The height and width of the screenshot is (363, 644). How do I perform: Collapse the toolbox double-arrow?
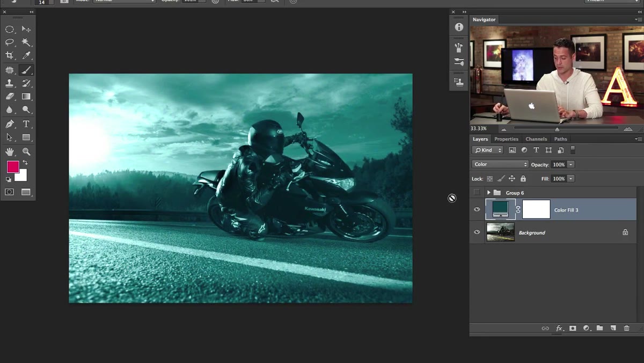point(31,11)
